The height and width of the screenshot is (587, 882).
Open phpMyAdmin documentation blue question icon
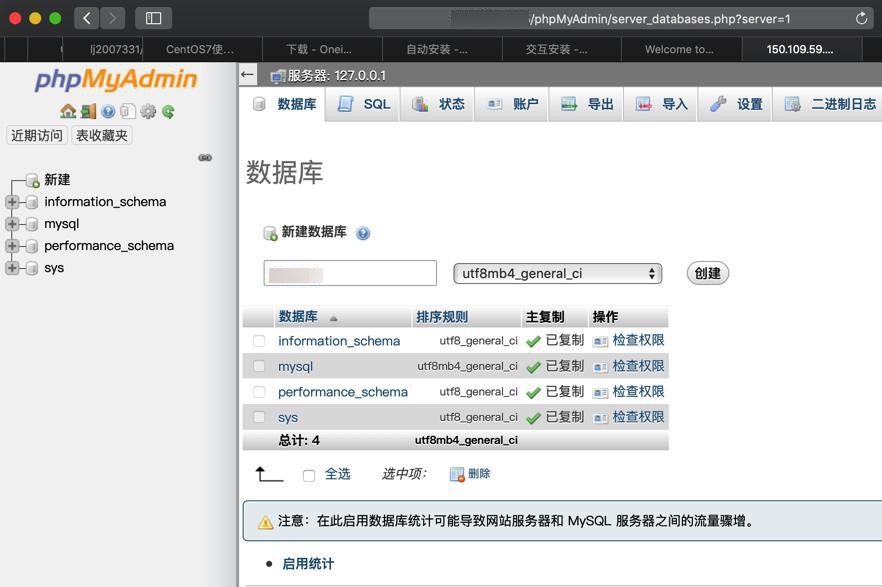pyautogui.click(x=108, y=111)
